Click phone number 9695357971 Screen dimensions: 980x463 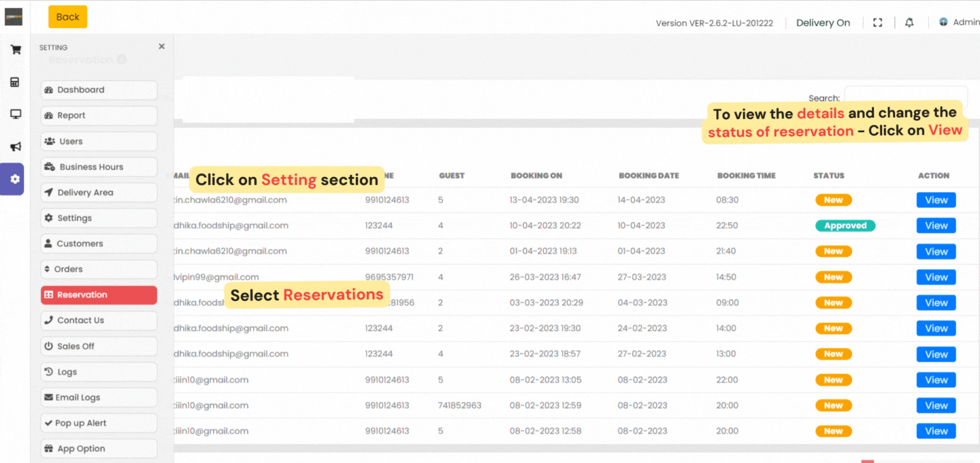[389, 277]
